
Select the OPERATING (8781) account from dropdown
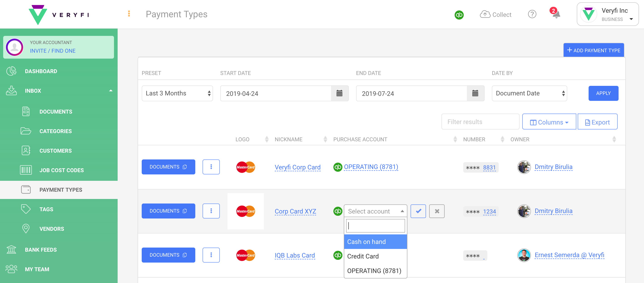point(374,270)
